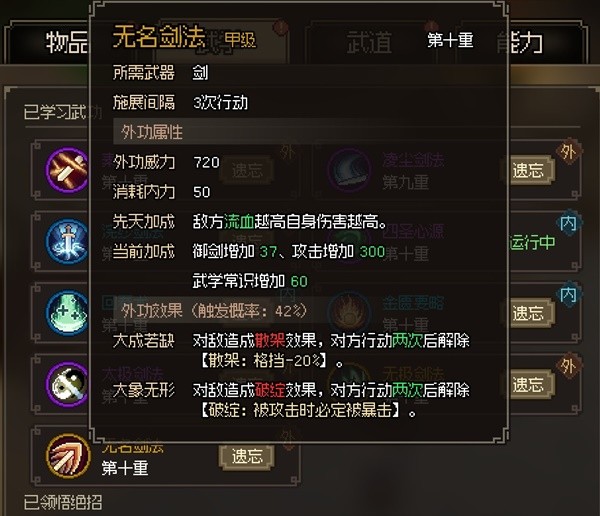Open the 武道 tab

[369, 42]
